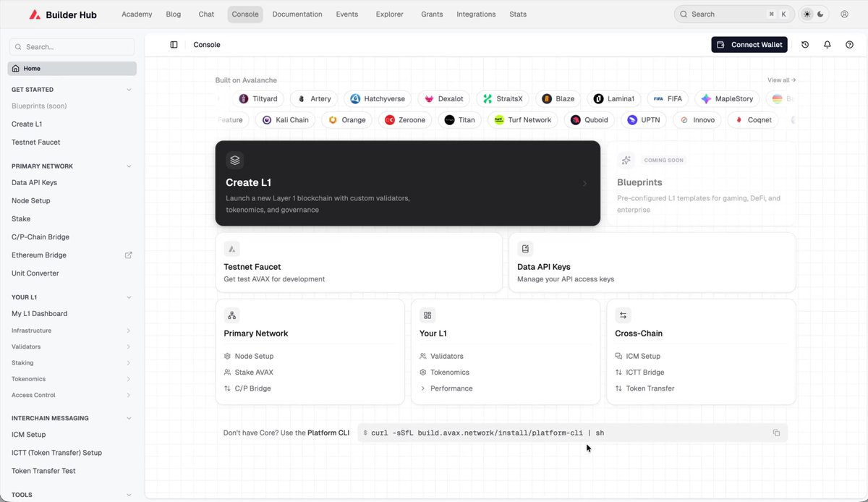
Task: Open the history clock icon in the header
Action: (805, 45)
